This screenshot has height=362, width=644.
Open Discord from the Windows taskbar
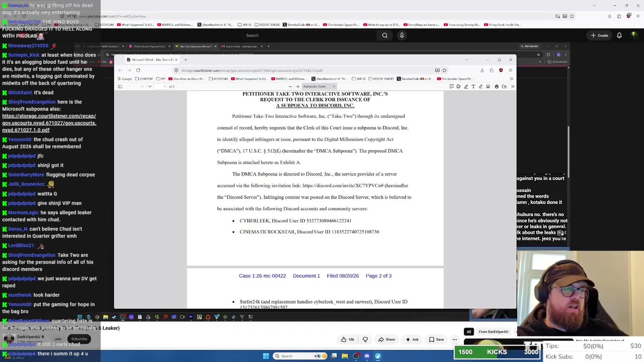[367, 356]
